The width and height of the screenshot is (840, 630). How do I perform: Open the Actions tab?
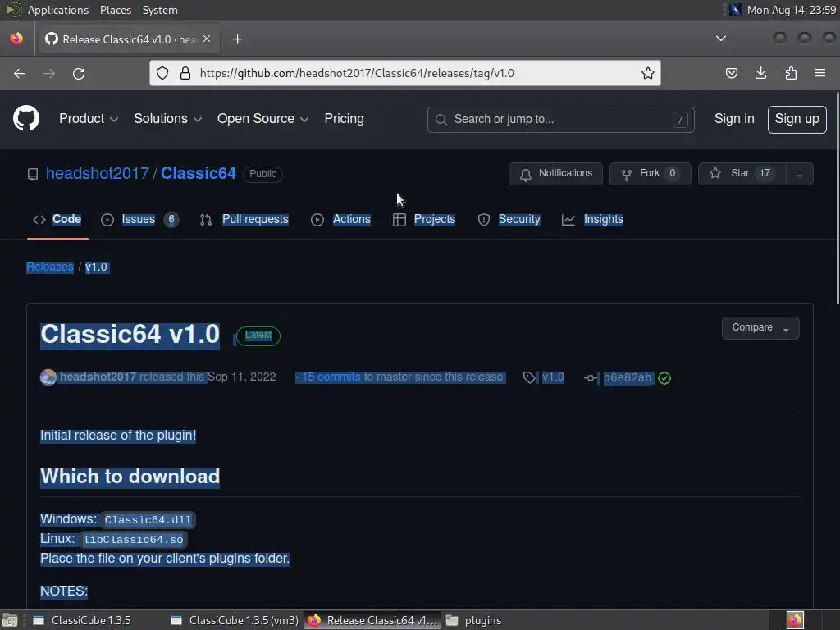[x=340, y=219]
